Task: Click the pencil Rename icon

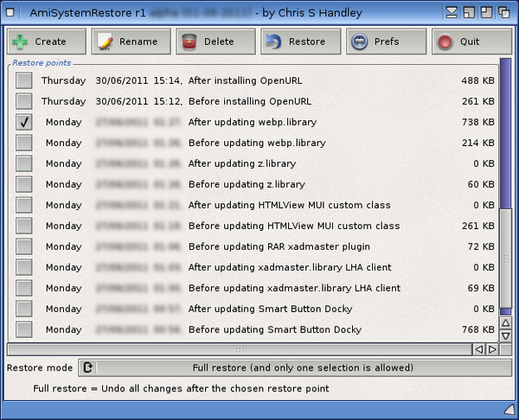Action: click(x=105, y=41)
